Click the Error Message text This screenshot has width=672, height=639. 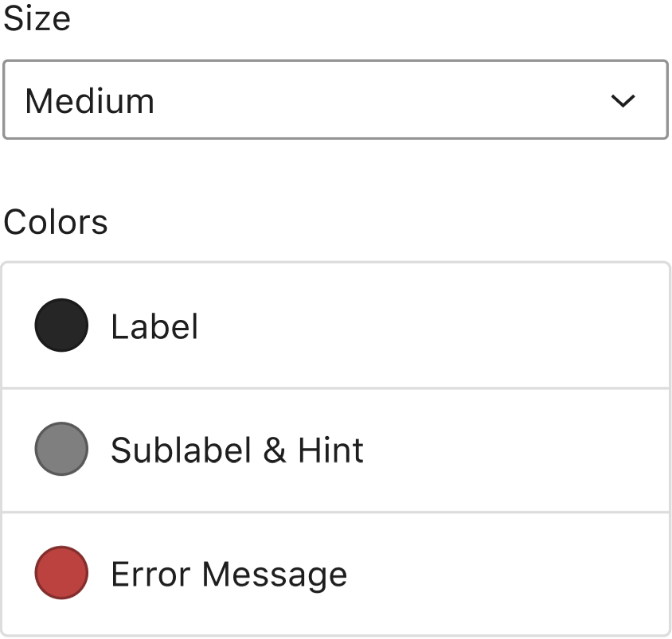coord(229,575)
